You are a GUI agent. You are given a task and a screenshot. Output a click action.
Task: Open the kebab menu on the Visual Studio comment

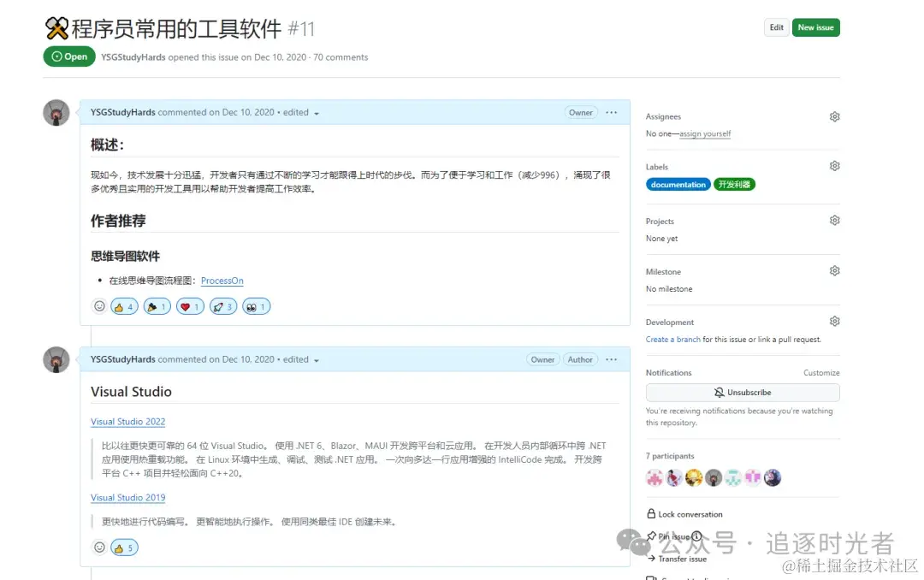(x=612, y=359)
